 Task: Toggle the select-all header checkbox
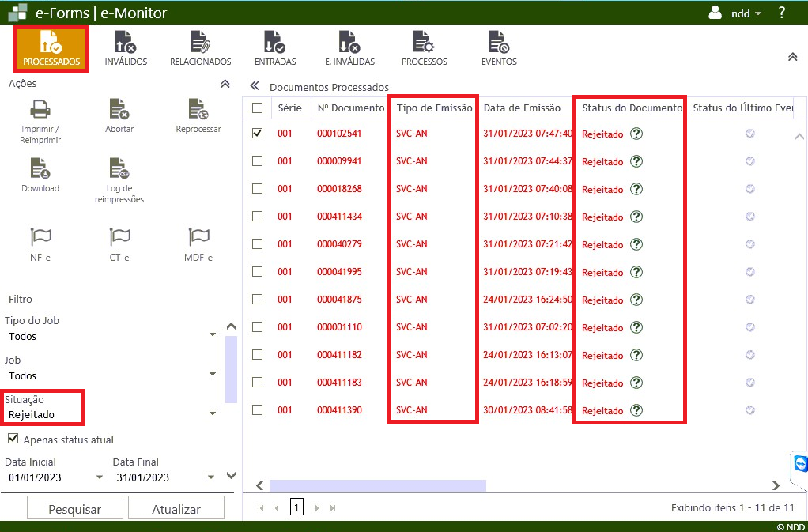point(257,108)
